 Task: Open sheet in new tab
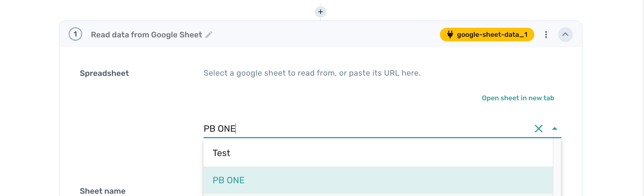[x=518, y=98]
